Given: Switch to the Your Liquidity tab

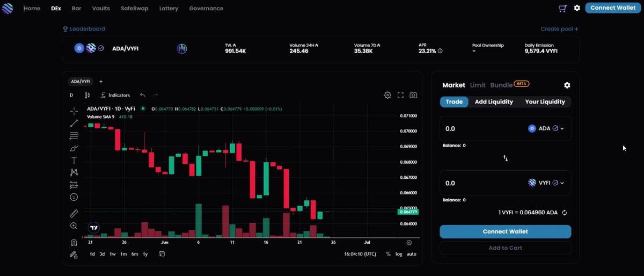Looking at the screenshot, I should (545, 101).
